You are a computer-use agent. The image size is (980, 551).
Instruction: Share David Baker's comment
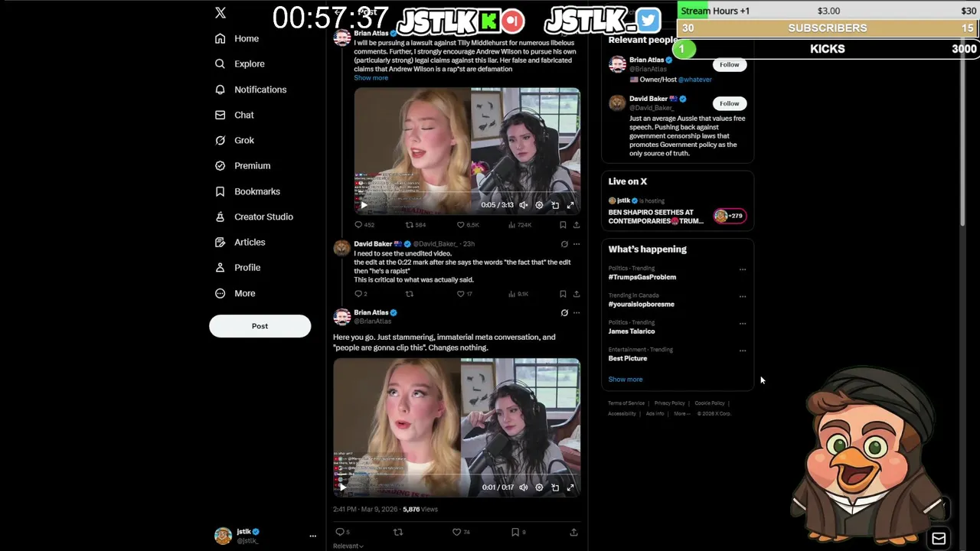point(577,294)
